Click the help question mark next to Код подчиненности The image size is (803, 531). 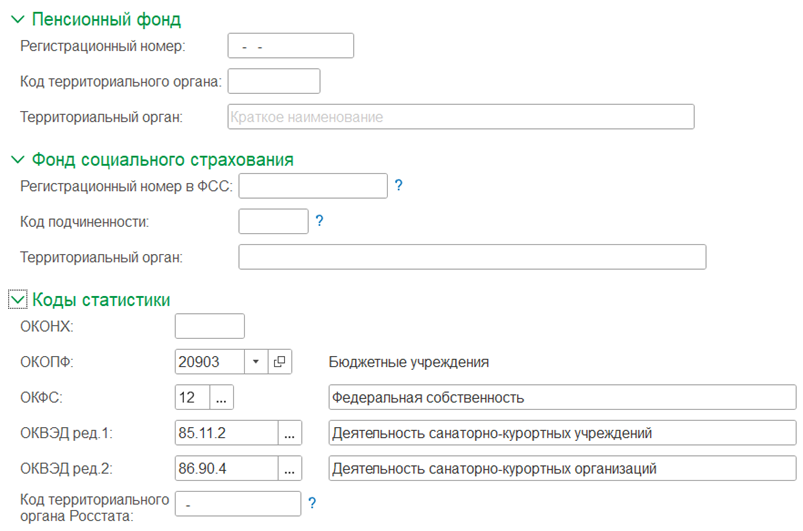point(320,221)
